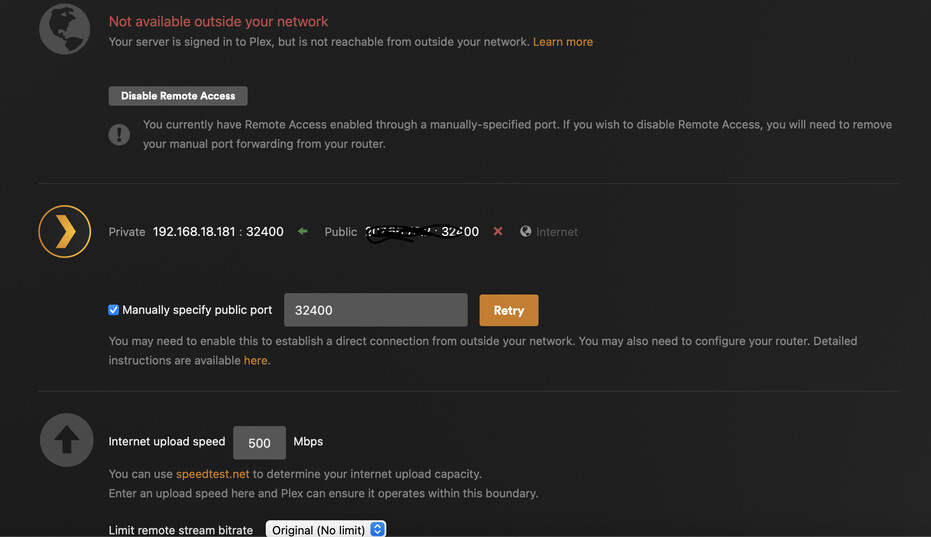Click the public port 32400 input field
This screenshot has height=537, width=931.
tap(376, 310)
